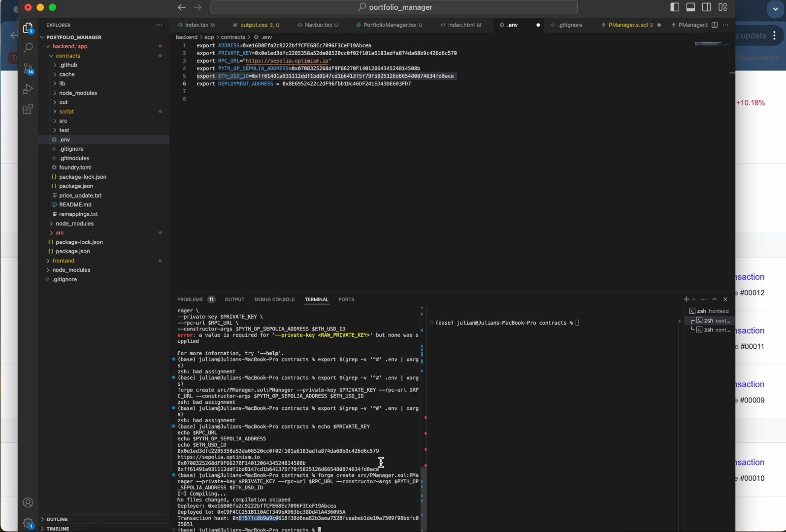Expand the frontend folder
Image resolution: width=786 pixels, height=532 pixels.
pyautogui.click(x=64, y=261)
